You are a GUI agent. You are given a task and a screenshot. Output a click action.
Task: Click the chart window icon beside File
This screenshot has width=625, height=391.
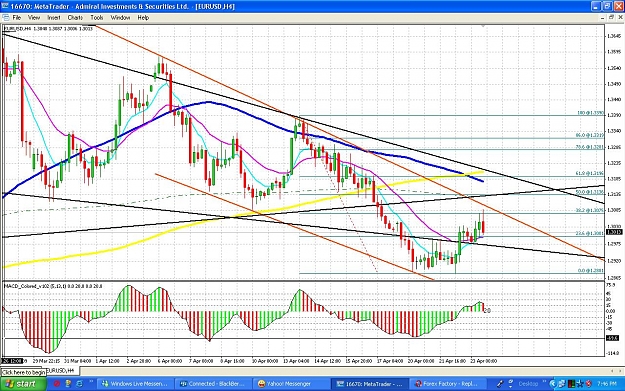coord(6,18)
